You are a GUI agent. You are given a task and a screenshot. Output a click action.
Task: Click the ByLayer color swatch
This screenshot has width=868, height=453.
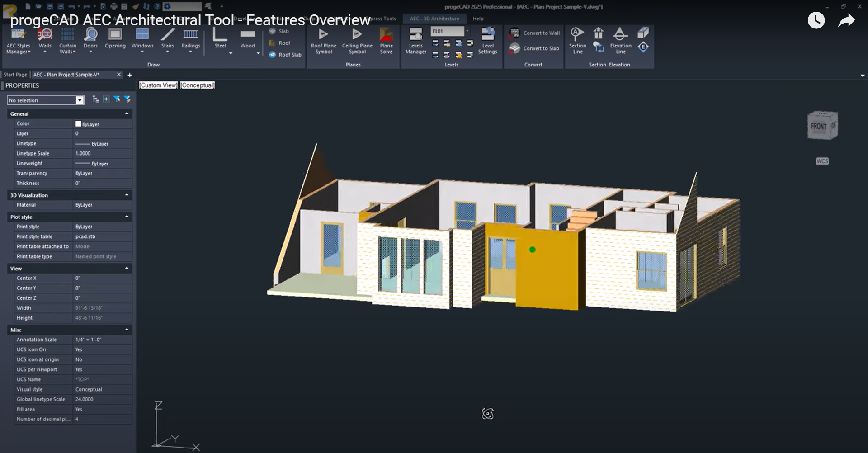[x=79, y=124]
